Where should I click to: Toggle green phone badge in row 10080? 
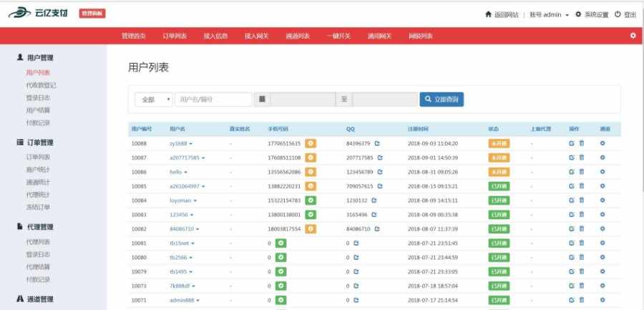tap(281, 257)
